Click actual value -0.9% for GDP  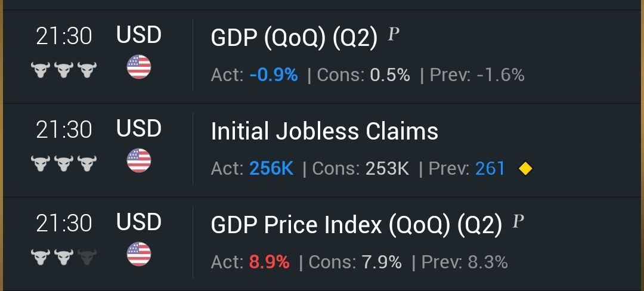[x=274, y=75]
